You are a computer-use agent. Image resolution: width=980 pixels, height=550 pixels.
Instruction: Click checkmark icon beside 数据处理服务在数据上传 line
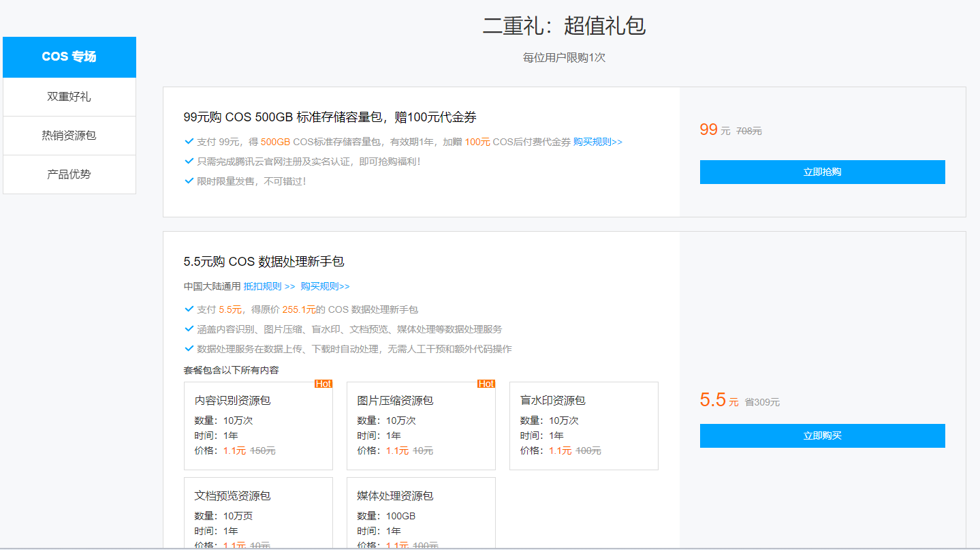click(189, 348)
